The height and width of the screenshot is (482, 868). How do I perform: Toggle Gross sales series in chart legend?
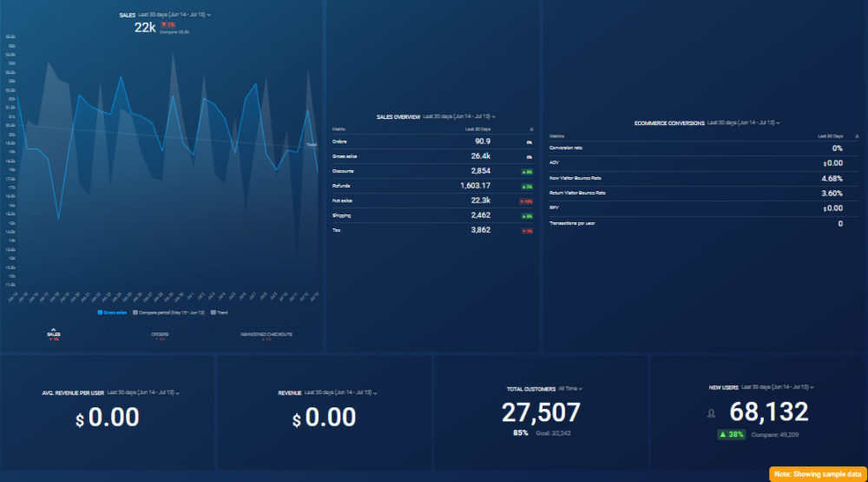(x=112, y=312)
